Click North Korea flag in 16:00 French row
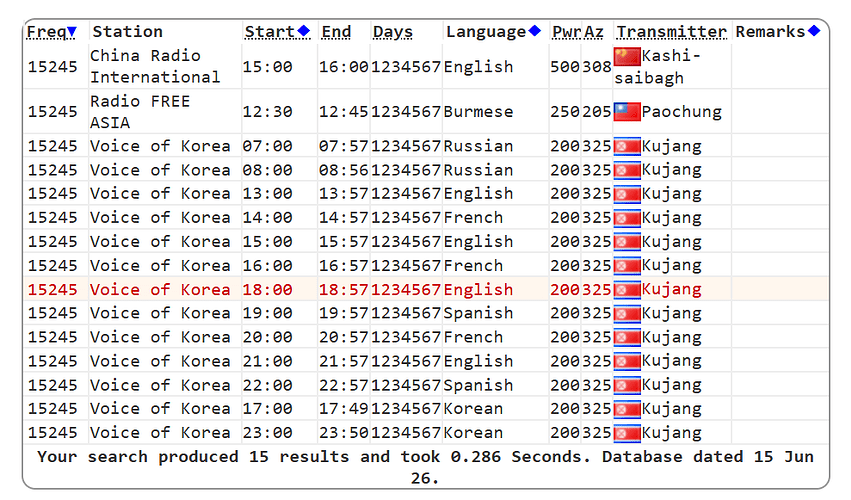The width and height of the screenshot is (851, 500). 627,265
